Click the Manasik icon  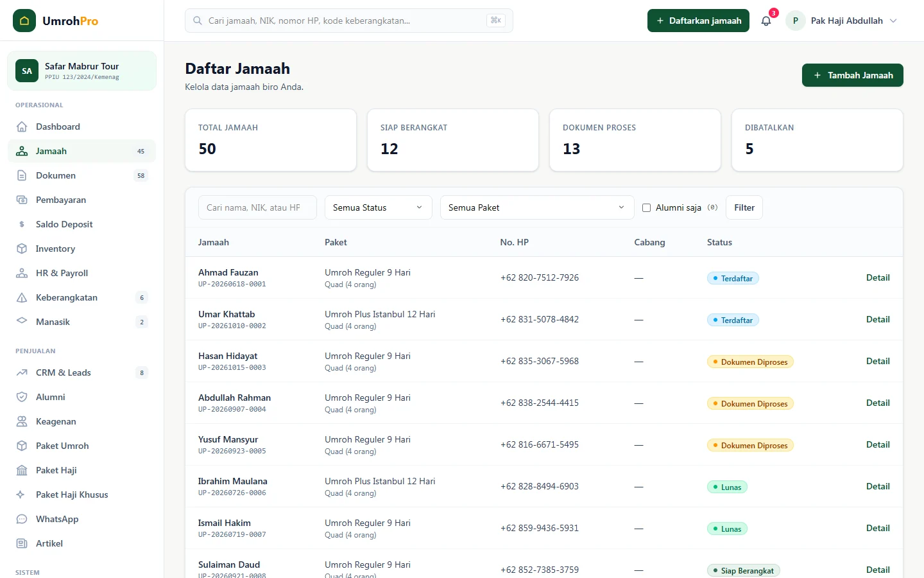[x=22, y=320]
